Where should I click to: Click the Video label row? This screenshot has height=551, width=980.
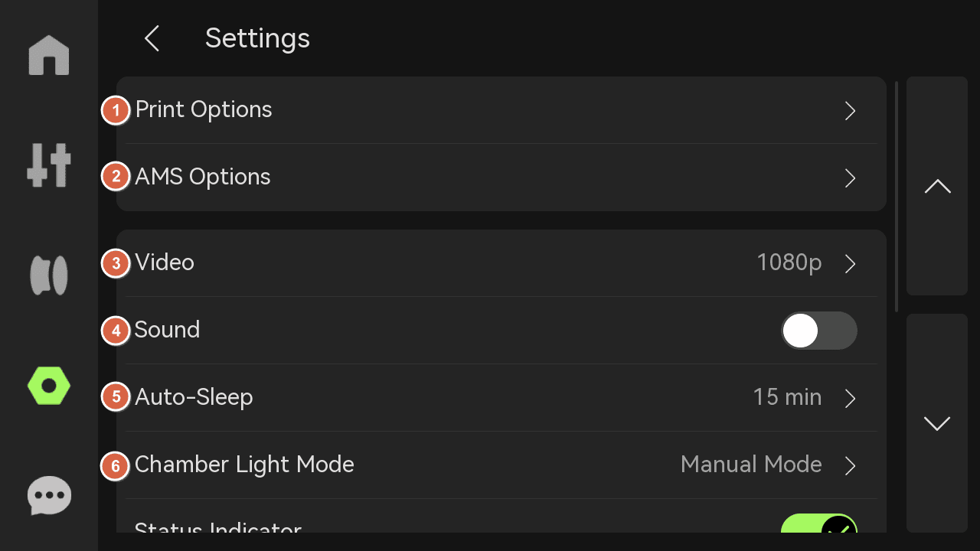(501, 263)
